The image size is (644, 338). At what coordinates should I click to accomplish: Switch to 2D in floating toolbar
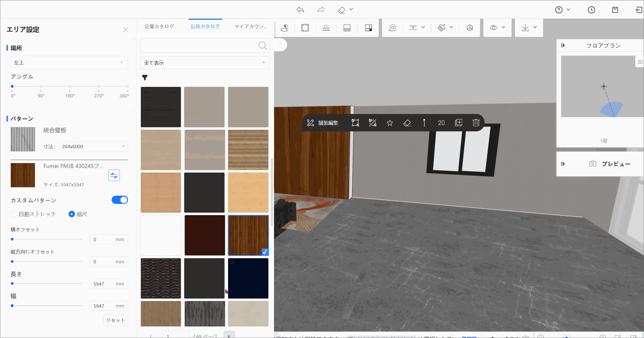pos(441,123)
